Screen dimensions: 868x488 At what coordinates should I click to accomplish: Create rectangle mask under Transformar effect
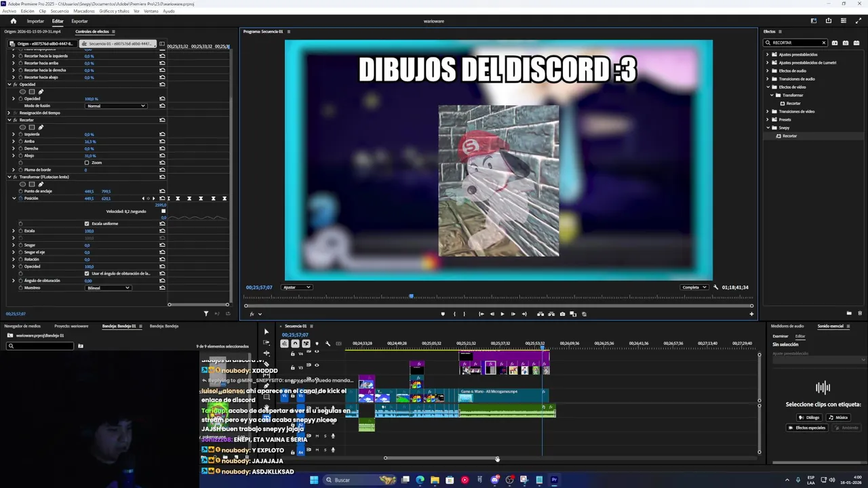click(31, 184)
